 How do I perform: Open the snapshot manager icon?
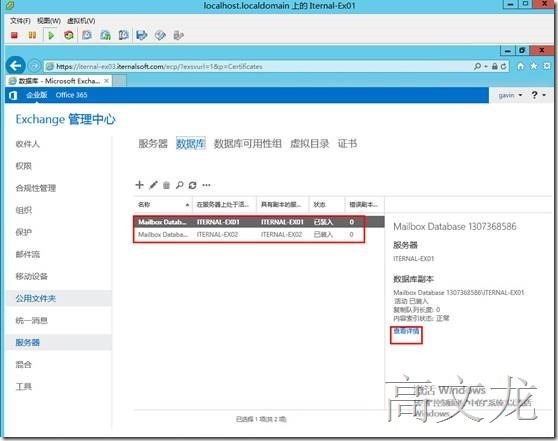[x=123, y=35]
